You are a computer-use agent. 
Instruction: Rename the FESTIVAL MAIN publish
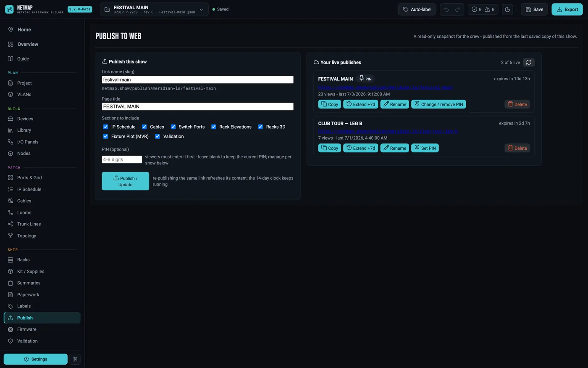tap(395, 104)
